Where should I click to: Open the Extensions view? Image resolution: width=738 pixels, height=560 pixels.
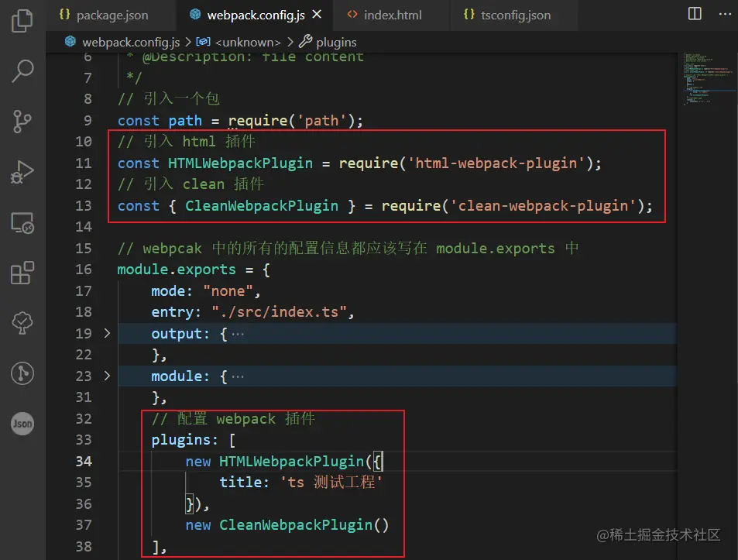coord(22,273)
